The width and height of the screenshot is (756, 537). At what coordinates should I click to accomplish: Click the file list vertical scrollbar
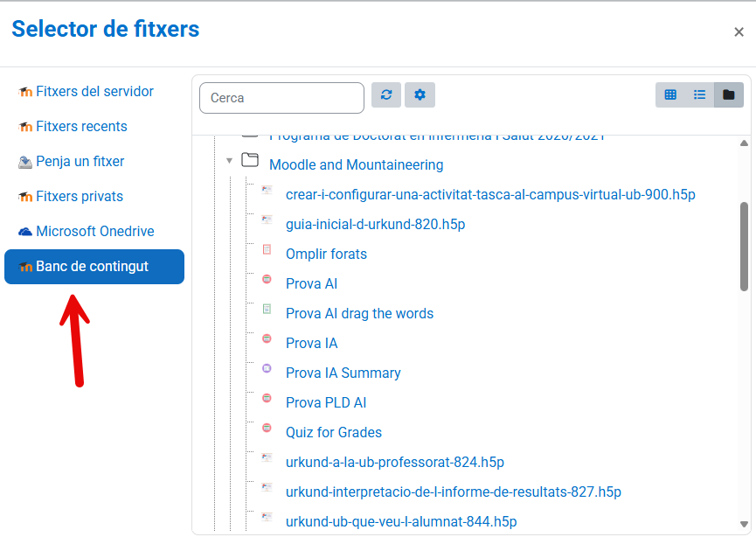click(x=744, y=245)
